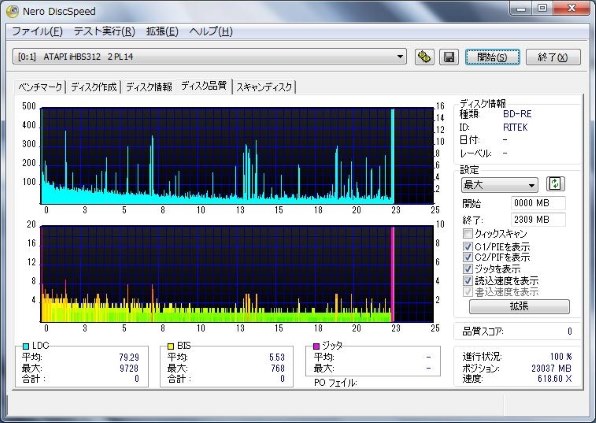Click the progress value 100 %
The width and height of the screenshot is (596, 423).
pyautogui.click(x=561, y=357)
